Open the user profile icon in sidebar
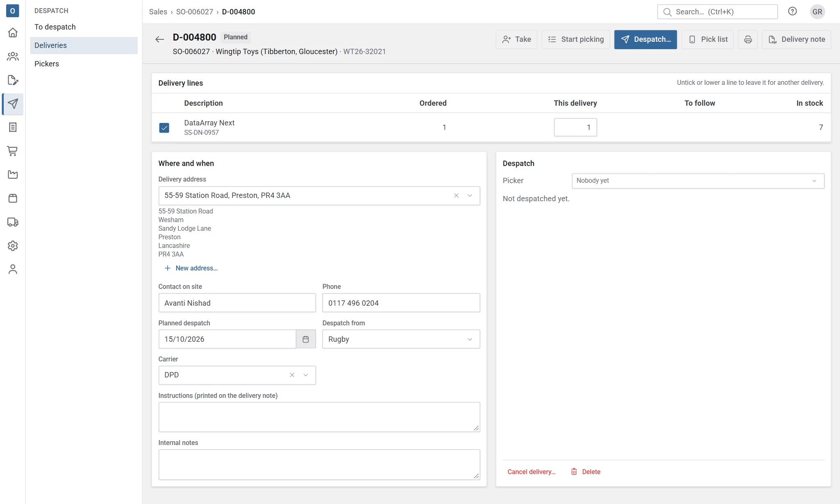 click(x=13, y=270)
